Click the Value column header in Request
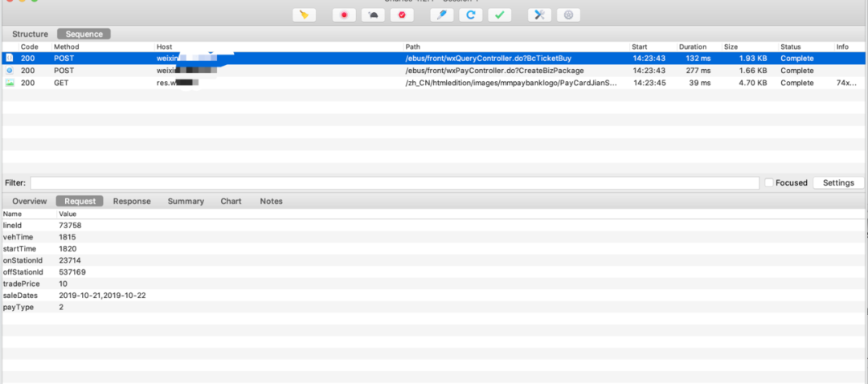868x384 pixels. click(68, 214)
